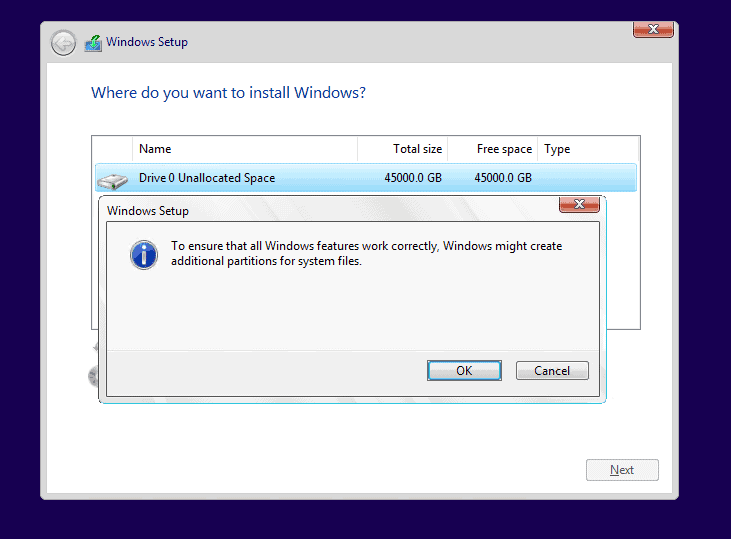Click the 45000.0 GB total size cell
The width and height of the screenshot is (731, 539).
click(x=413, y=178)
